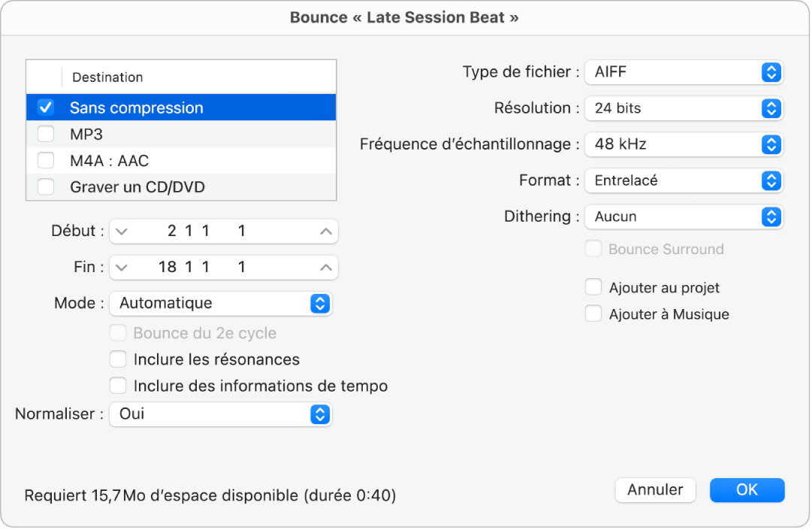The image size is (812, 530).
Task: Open the Type de fichier dropdown
Action: click(x=770, y=72)
